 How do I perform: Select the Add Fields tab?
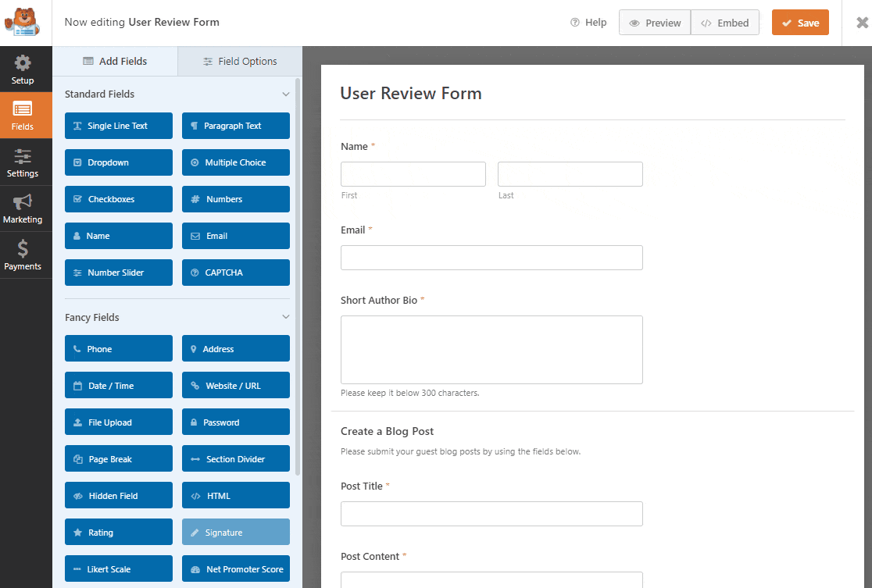point(115,61)
